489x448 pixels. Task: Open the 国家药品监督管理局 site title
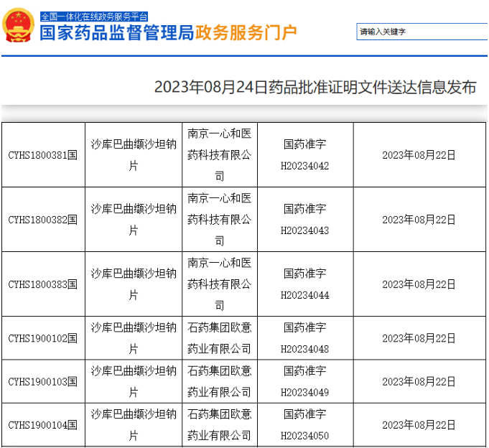click(x=116, y=33)
